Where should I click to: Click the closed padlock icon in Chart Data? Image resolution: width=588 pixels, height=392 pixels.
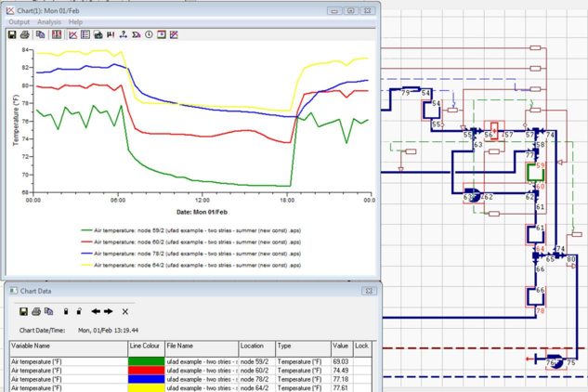[x=65, y=311]
